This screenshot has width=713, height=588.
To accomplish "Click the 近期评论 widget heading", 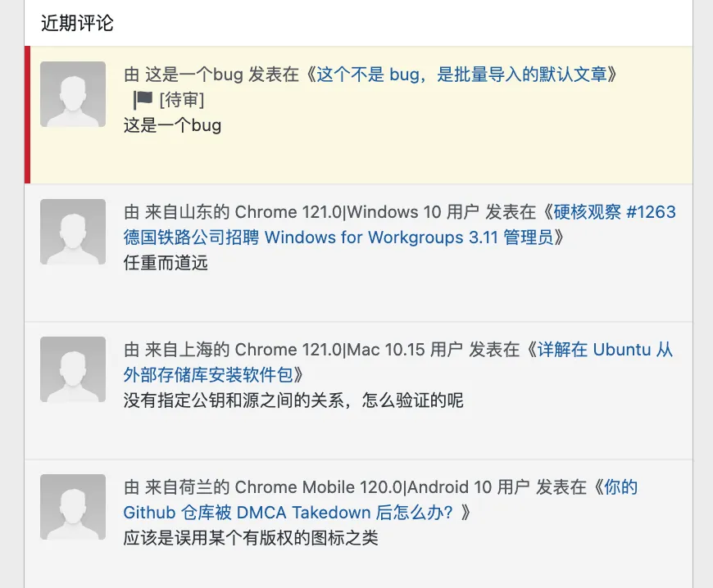I will (x=77, y=23).
